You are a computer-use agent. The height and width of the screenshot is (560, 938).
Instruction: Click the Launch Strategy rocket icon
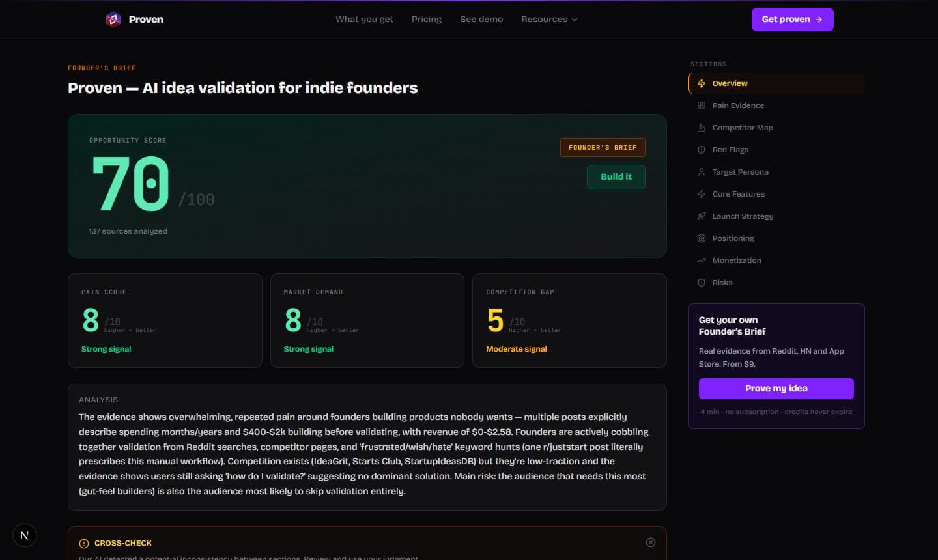click(702, 216)
